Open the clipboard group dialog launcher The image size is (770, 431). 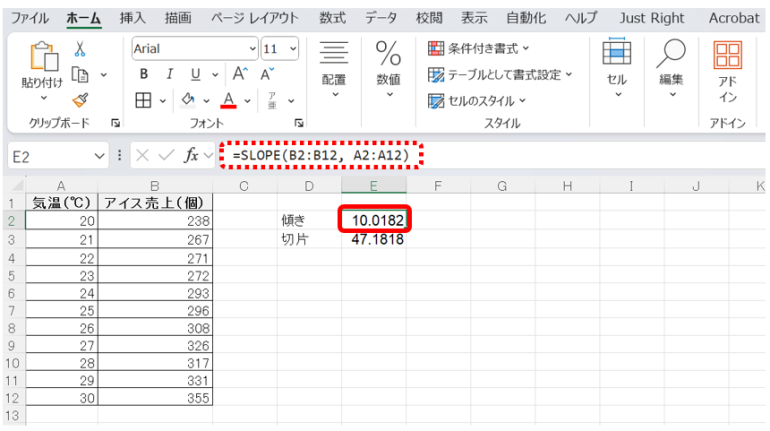115,123
